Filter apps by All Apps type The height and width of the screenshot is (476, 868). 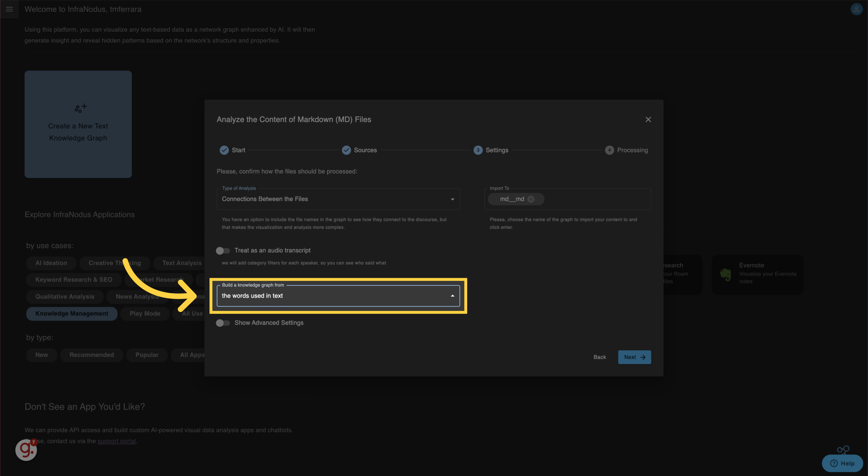[x=188, y=355]
